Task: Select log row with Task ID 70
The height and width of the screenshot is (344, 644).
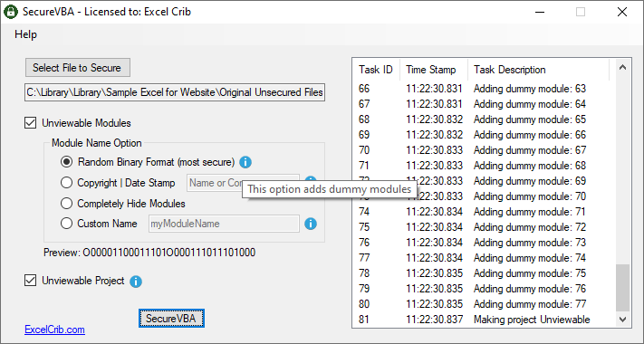Action: click(485, 150)
